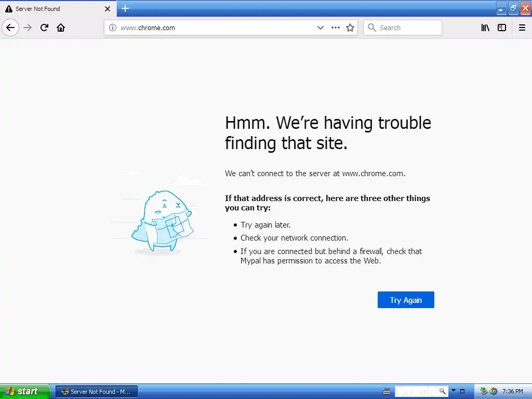Focus the Search input field
Viewport: 532px width, 399px height.
[403, 28]
